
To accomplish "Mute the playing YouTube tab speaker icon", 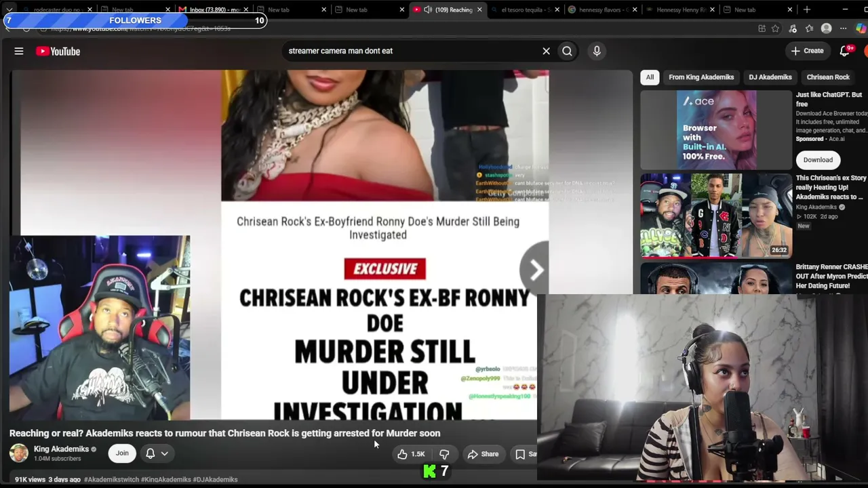I will tap(428, 9).
